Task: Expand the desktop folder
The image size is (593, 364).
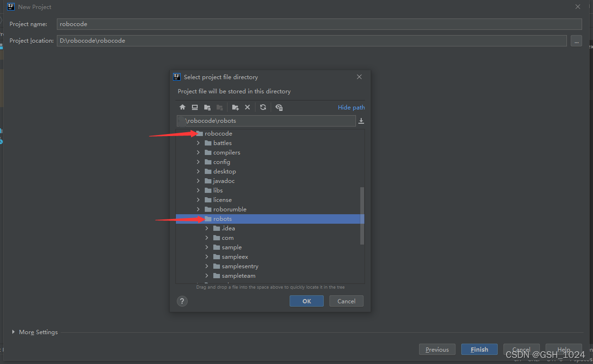Action: click(198, 171)
